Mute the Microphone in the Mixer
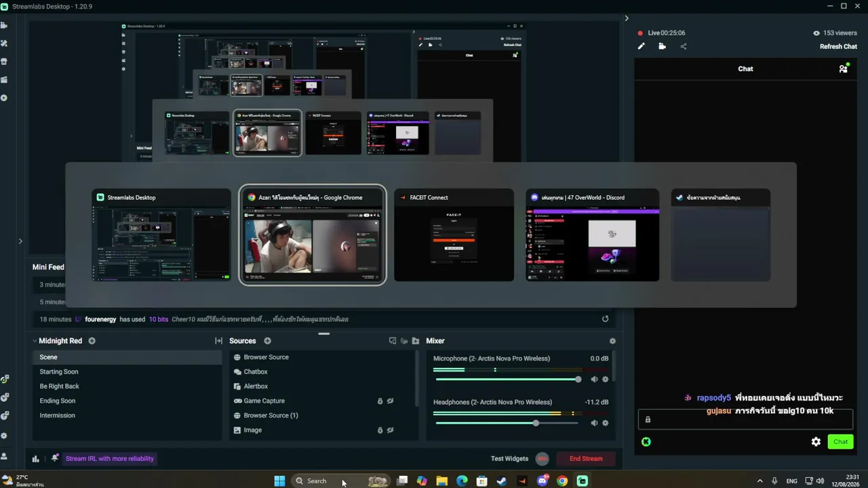868x488 pixels. pyautogui.click(x=594, y=380)
